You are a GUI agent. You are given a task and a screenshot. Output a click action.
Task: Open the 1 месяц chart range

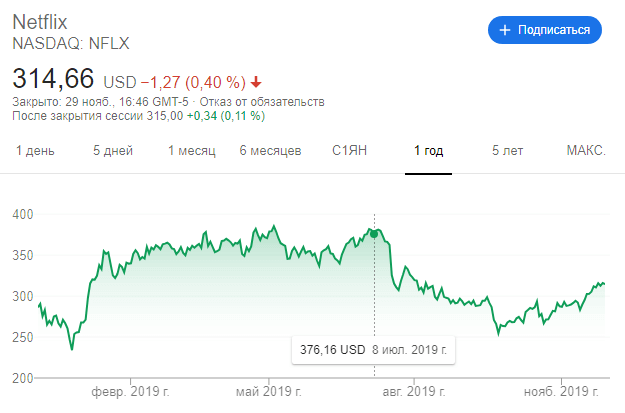pyautogui.click(x=192, y=151)
